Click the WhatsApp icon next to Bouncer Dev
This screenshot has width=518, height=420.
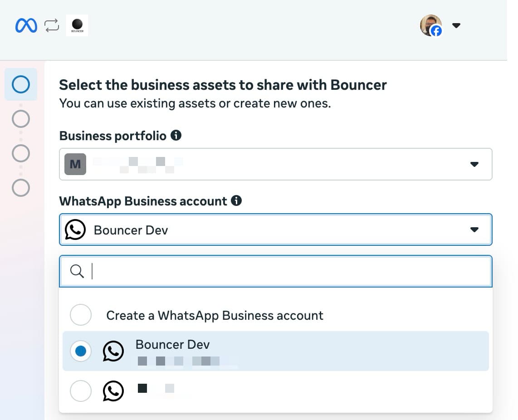pyautogui.click(x=74, y=230)
